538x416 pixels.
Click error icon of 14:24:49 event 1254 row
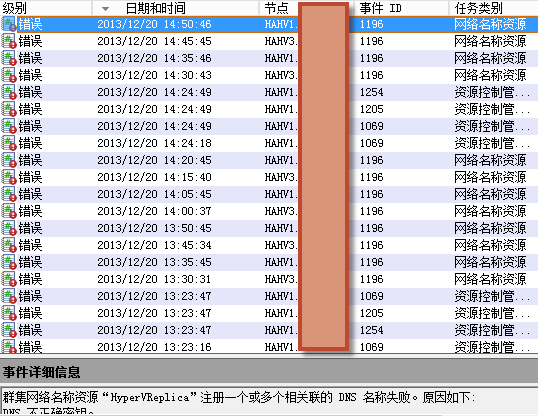click(9, 92)
